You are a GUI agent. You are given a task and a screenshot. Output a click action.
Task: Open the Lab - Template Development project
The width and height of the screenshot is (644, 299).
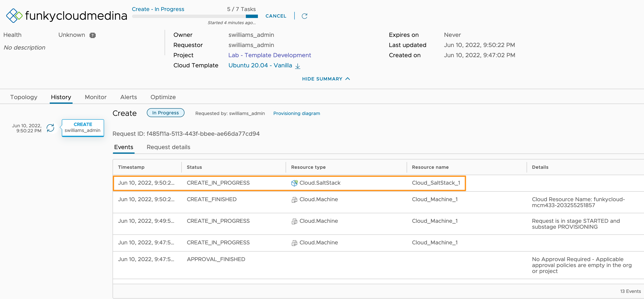[270, 55]
